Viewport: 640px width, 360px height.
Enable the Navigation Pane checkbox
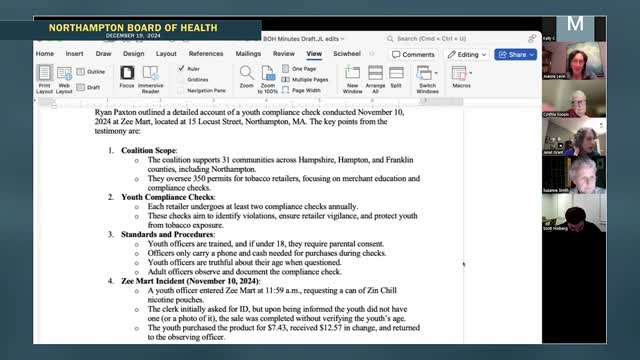181,91
